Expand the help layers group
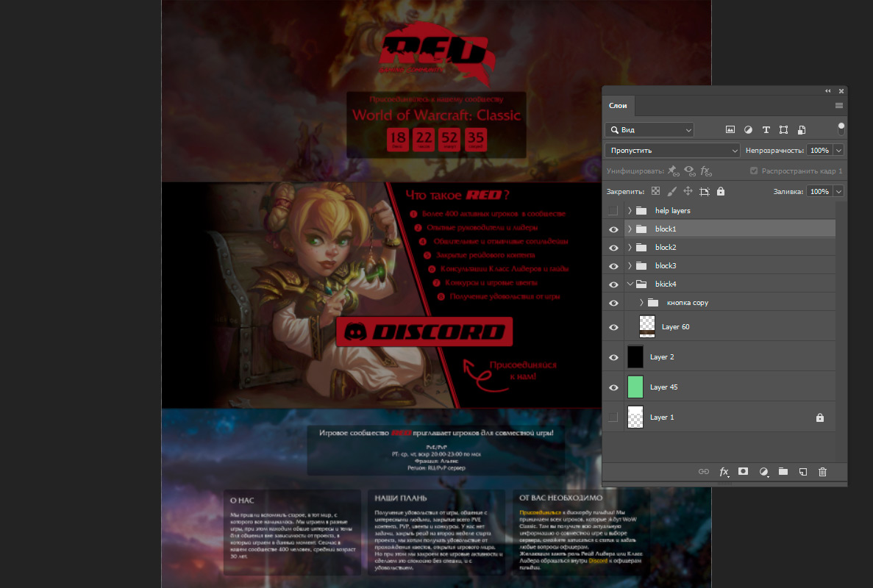873x588 pixels. click(x=630, y=211)
